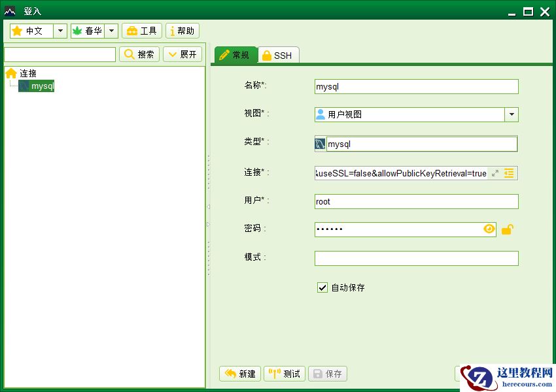Click the lock icon on the SSH tab
556x392 pixels.
(x=266, y=55)
